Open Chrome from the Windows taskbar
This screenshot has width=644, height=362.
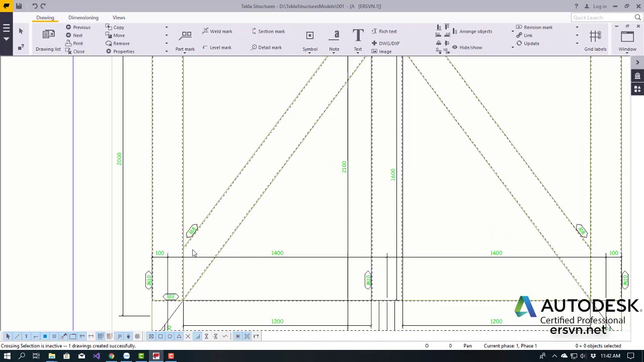coord(111,356)
